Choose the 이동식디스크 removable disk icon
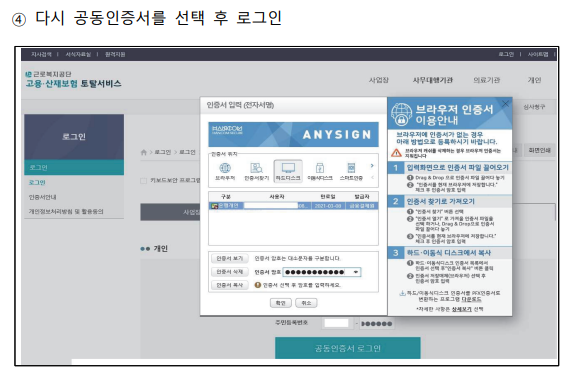Image resolution: width=568 pixels, height=378 pixels. [x=320, y=171]
